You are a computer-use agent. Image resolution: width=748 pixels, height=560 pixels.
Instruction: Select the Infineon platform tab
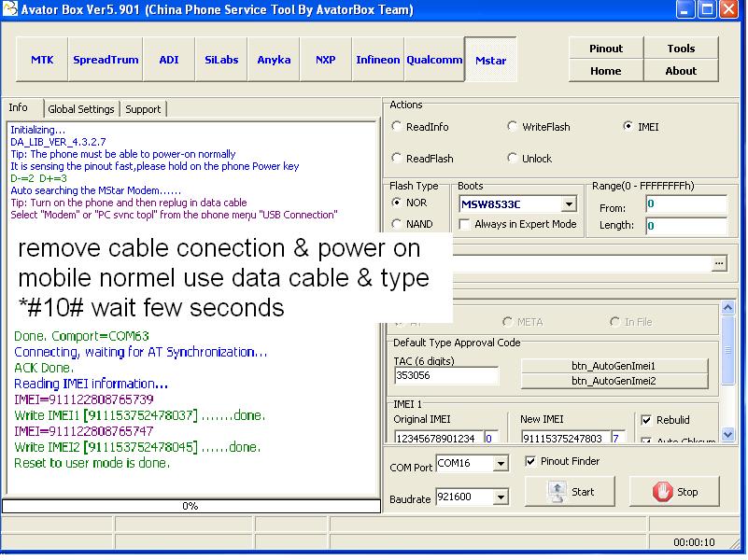click(378, 60)
